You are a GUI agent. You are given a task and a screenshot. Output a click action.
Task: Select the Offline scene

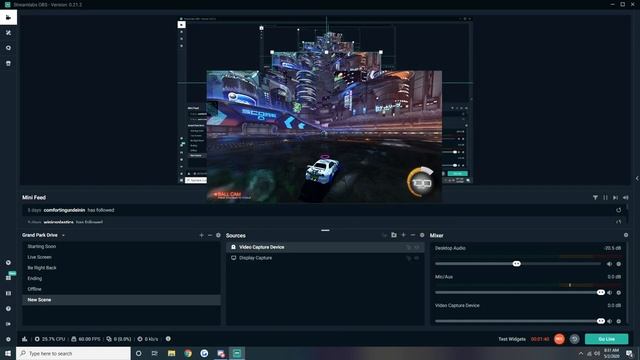click(121, 289)
